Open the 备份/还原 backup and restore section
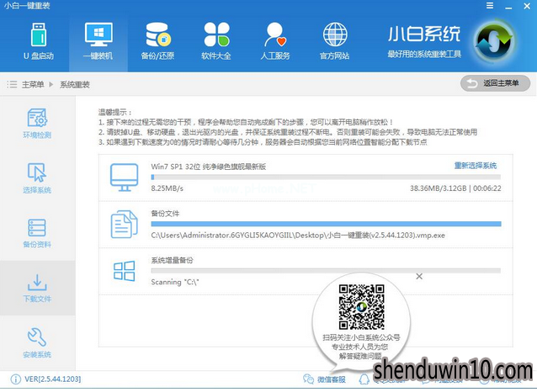This screenshot has width=537, height=392. coord(157,41)
